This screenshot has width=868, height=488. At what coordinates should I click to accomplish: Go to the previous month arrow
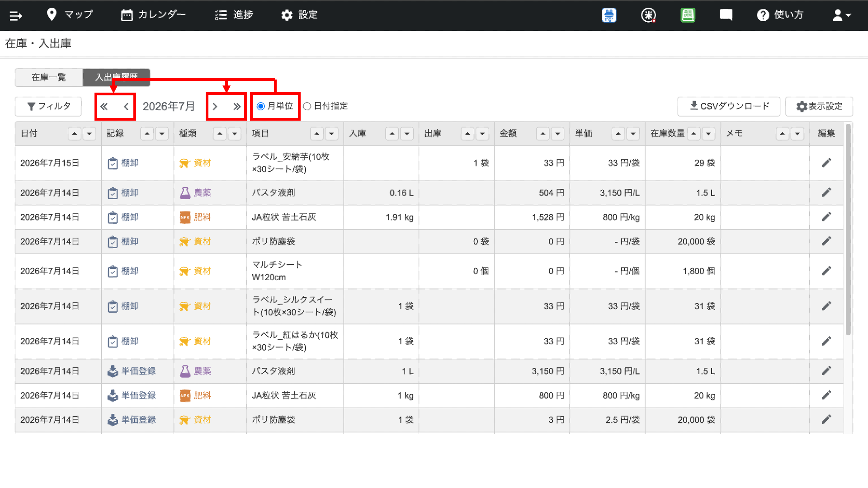click(126, 107)
